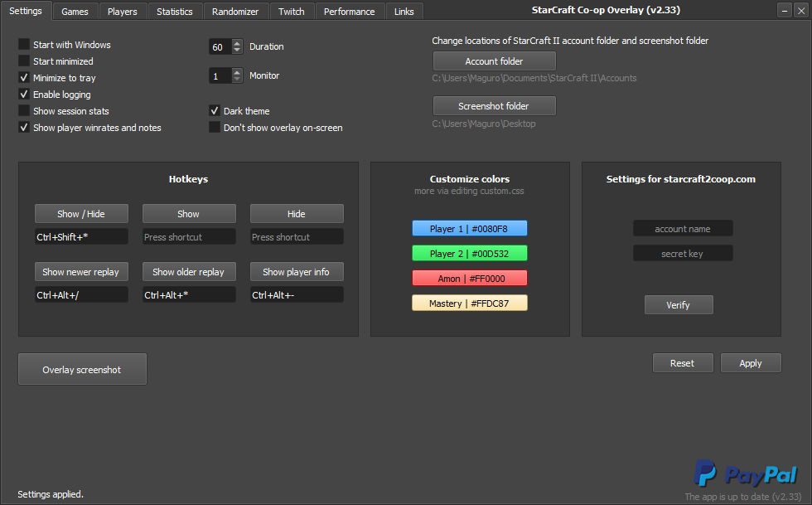
Task: Click Show older replay button
Action: click(189, 272)
